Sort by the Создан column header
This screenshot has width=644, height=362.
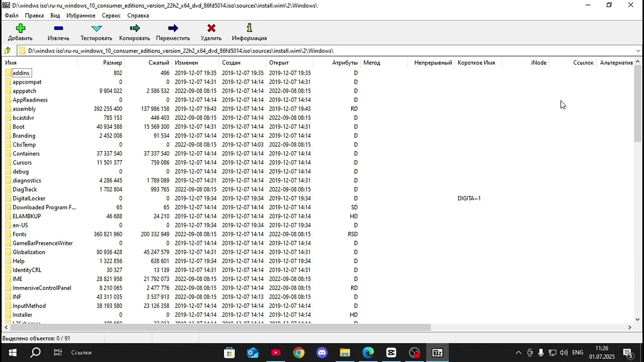[x=242, y=63]
